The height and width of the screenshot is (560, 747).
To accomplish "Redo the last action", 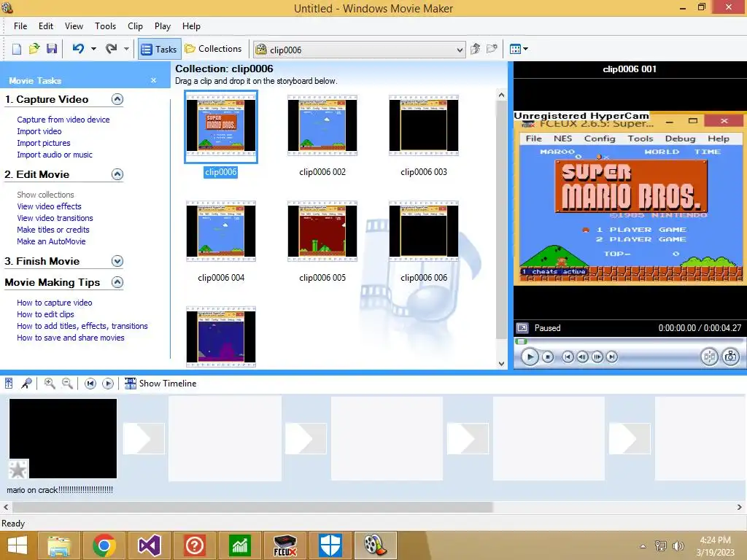I will 112,49.
